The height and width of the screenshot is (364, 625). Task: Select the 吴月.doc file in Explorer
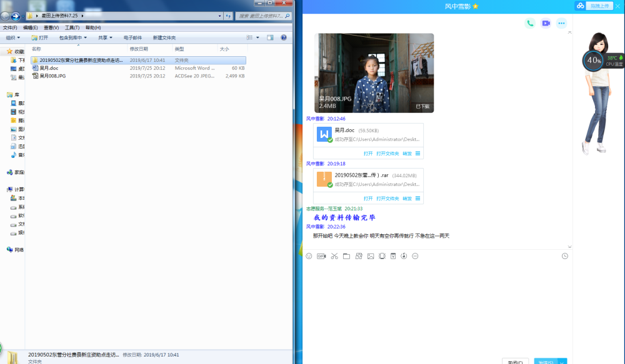click(49, 68)
